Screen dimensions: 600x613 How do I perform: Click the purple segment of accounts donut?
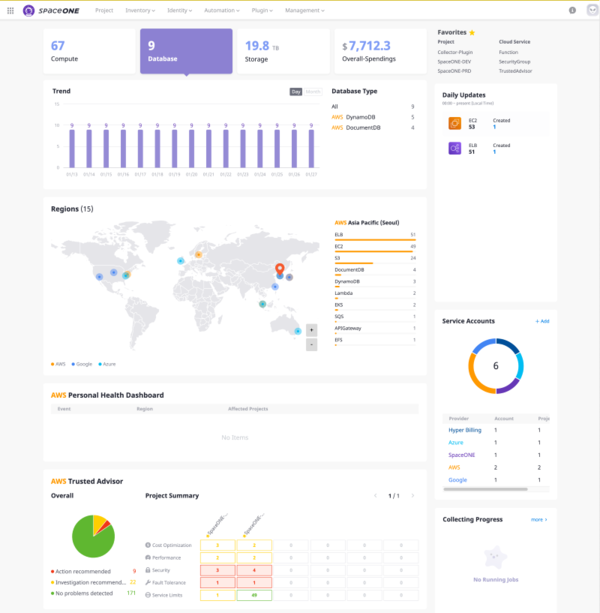click(x=508, y=387)
